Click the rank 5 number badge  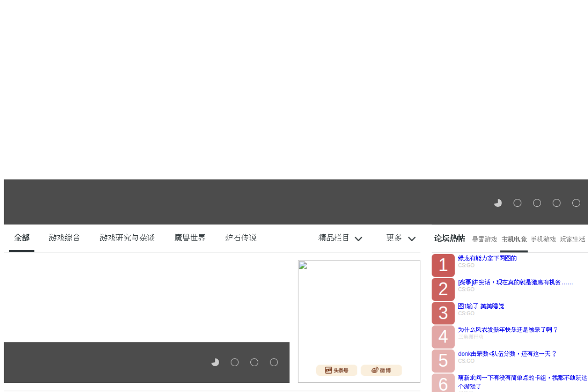[x=443, y=361]
